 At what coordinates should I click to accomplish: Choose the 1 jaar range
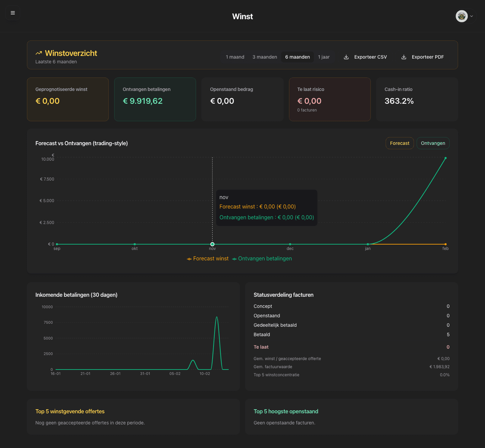tap(324, 57)
